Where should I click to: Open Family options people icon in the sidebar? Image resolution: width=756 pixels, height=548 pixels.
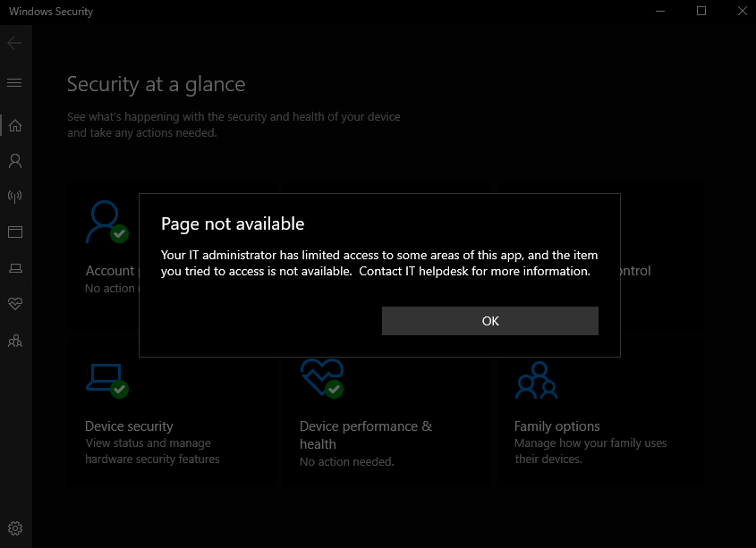click(15, 341)
